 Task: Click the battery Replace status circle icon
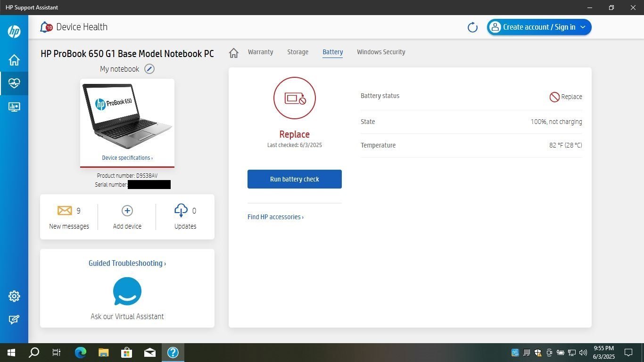(295, 98)
